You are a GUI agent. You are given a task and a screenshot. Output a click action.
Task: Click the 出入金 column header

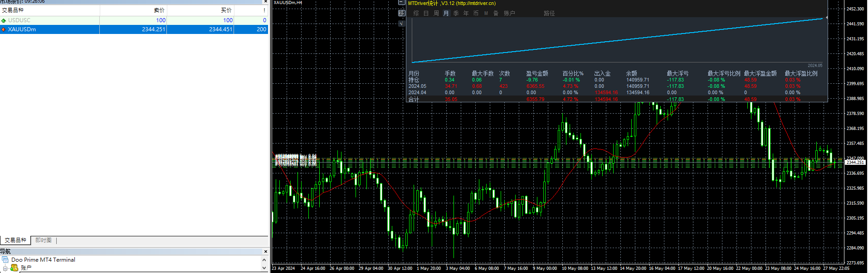click(x=603, y=73)
